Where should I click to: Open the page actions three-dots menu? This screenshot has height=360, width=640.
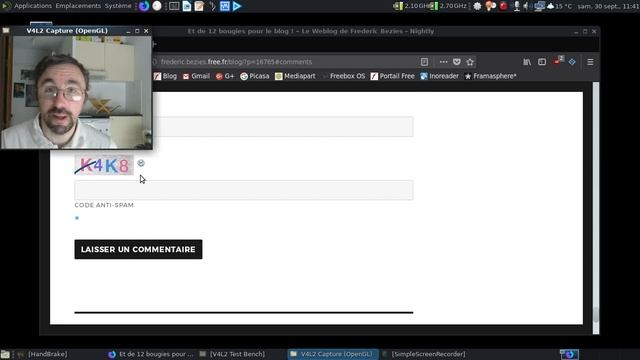443,62
